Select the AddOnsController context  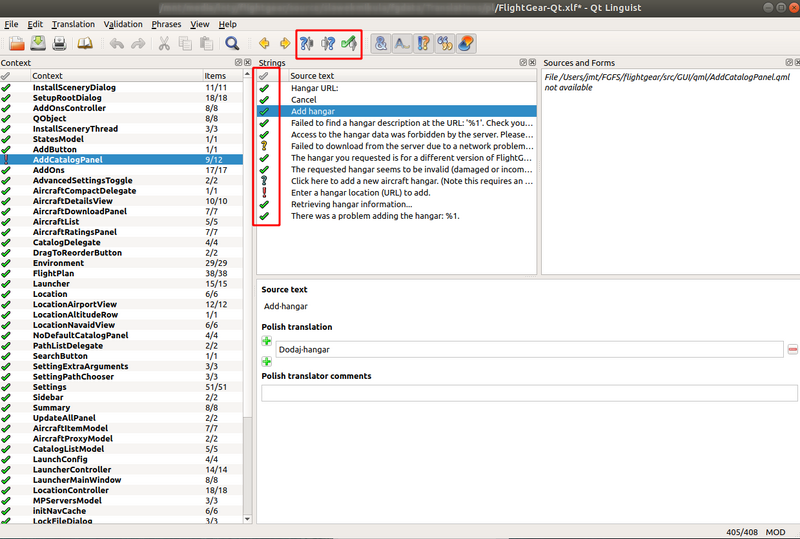(121, 108)
